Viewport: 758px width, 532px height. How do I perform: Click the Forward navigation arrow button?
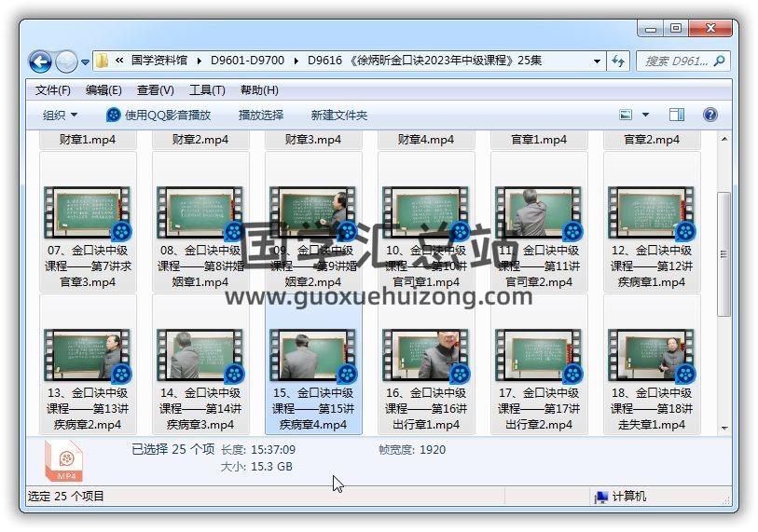pos(66,61)
